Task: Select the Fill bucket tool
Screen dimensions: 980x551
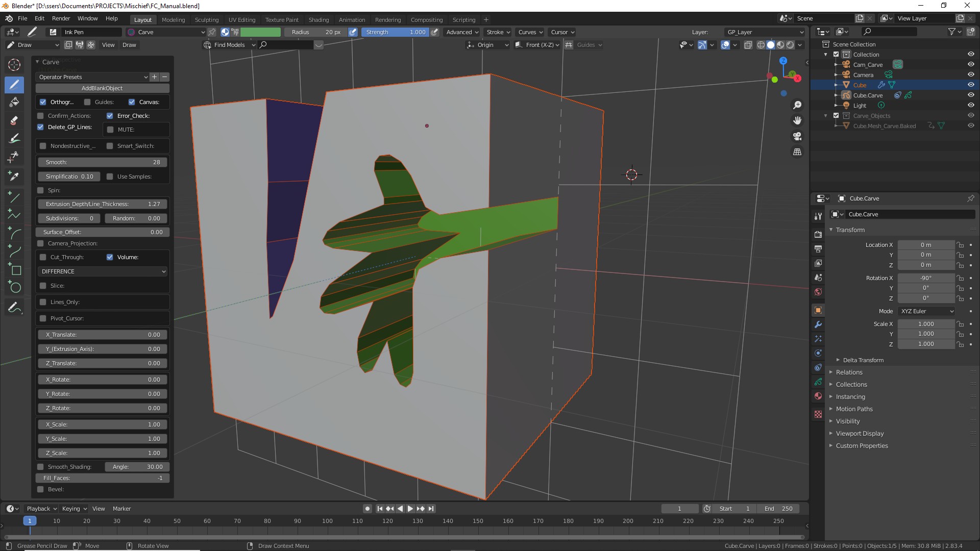Action: pyautogui.click(x=14, y=102)
